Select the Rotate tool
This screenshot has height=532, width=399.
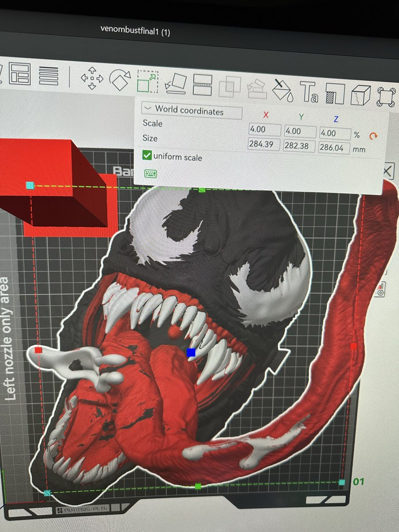point(121,80)
